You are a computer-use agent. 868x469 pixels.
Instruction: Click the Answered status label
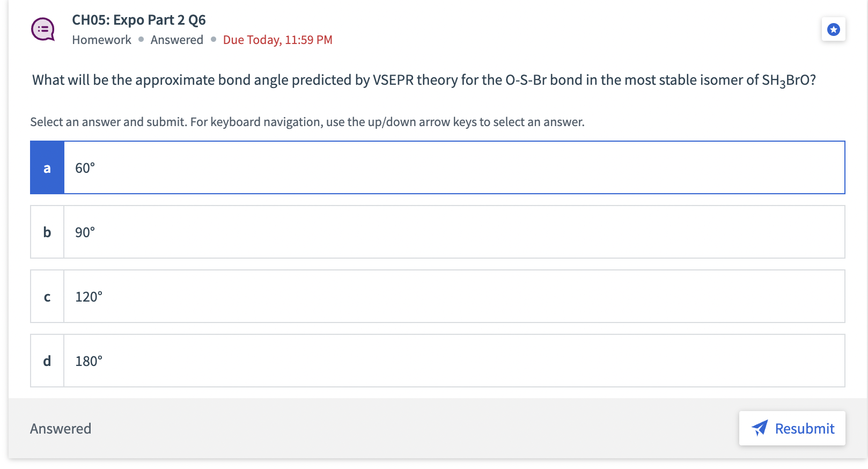[176, 39]
